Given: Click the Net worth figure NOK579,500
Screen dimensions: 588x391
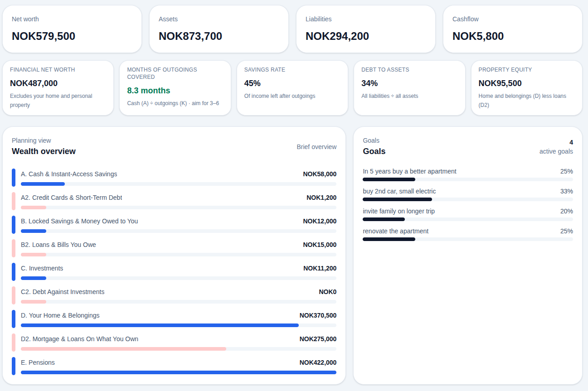Looking at the screenshot, I should 44,36.
